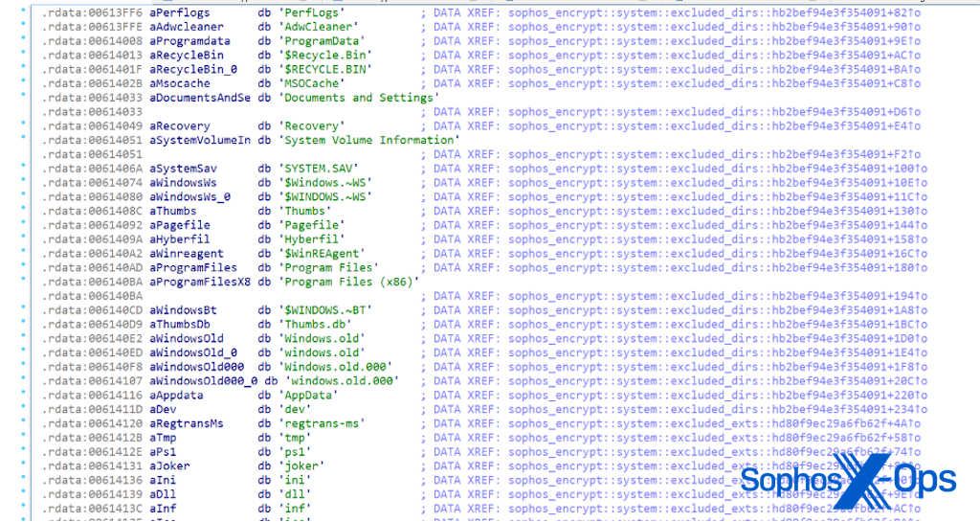Click the aAppdata label

coord(176,396)
